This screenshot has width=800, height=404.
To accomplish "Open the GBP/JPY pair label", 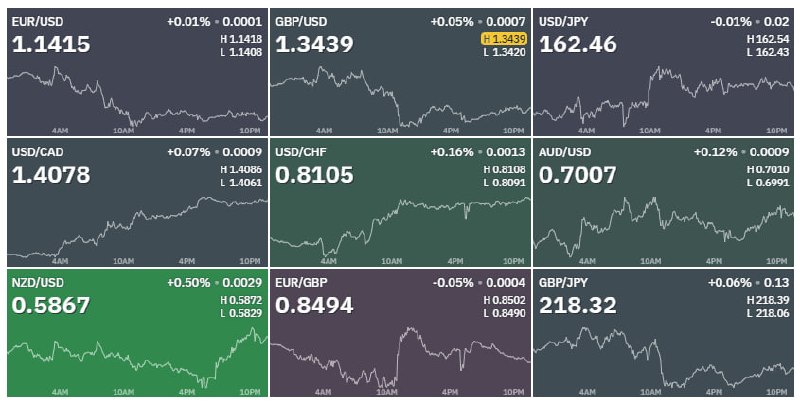I will [x=563, y=283].
